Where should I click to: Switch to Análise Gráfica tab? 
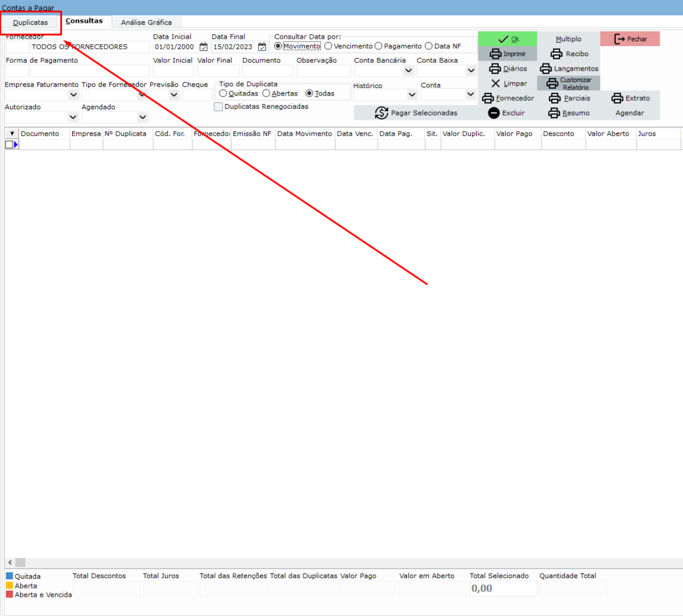click(146, 22)
